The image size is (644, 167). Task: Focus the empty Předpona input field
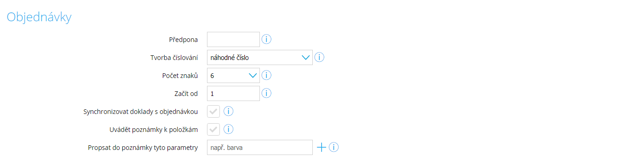point(233,39)
